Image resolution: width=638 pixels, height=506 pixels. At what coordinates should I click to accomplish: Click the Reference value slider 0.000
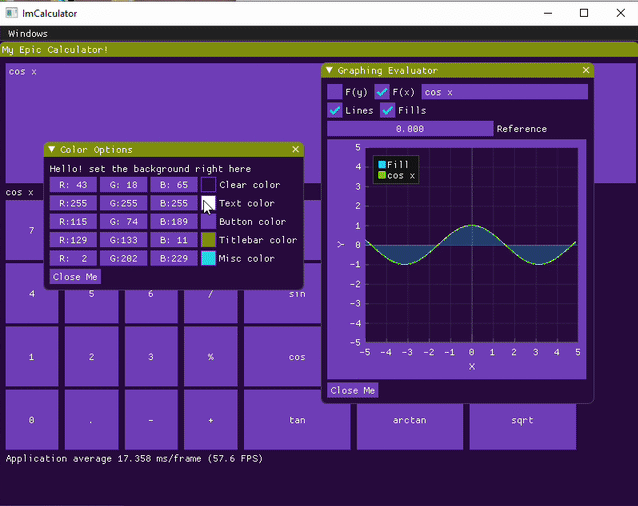click(410, 129)
